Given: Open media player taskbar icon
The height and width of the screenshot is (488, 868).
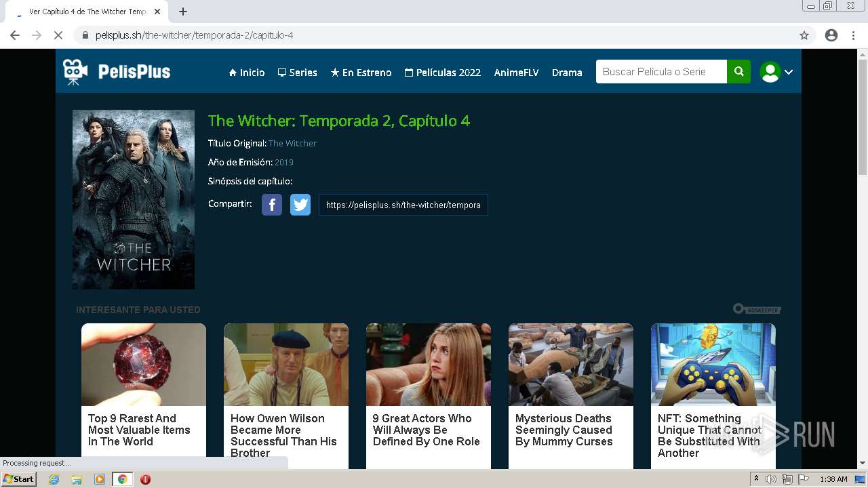Looking at the screenshot, I should point(100,479).
